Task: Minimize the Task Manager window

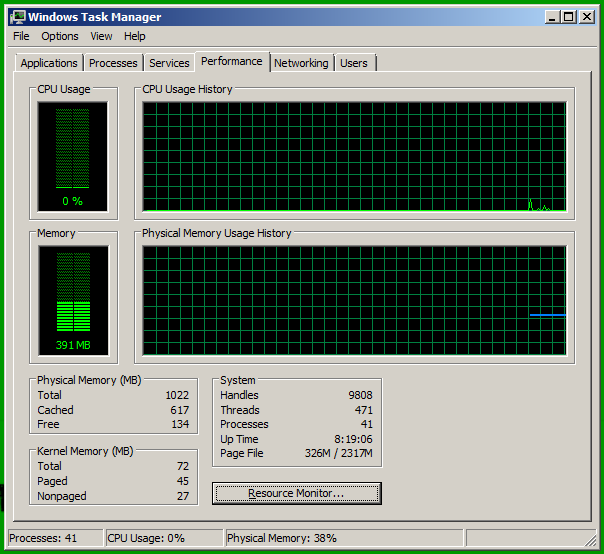Action: [552, 17]
